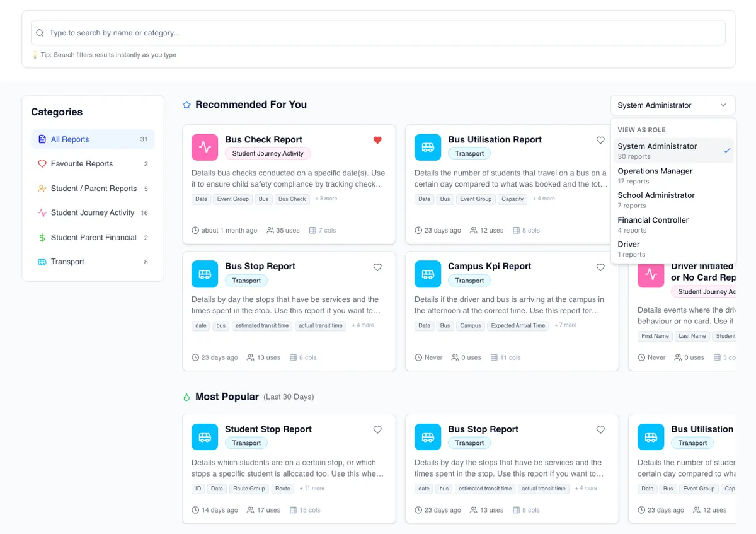The image size is (756, 534).
Task: Favourite the Bus Stop Report in Recommended
Action: tap(377, 267)
